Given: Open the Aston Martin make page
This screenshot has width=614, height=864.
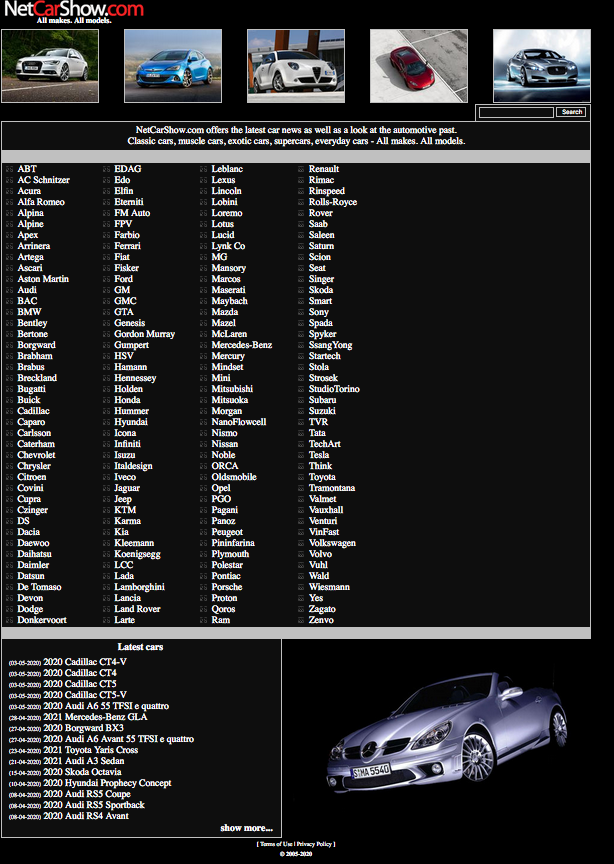Looking at the screenshot, I should pos(43,279).
